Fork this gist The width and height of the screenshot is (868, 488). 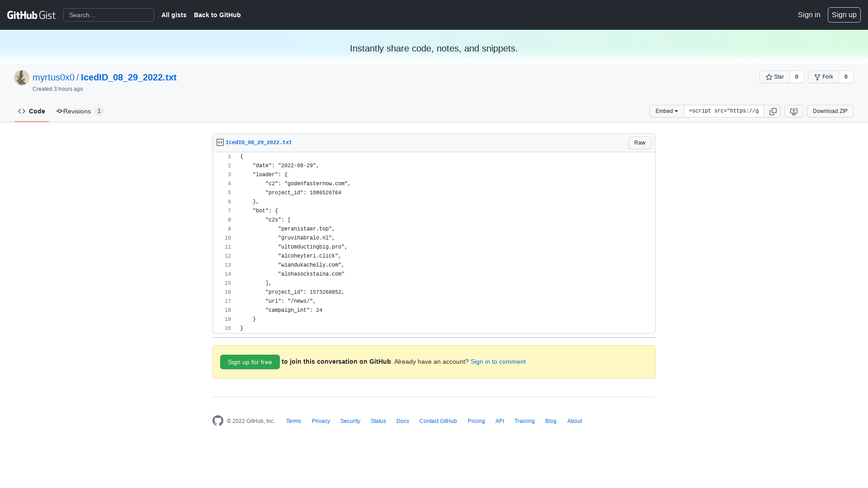click(824, 77)
